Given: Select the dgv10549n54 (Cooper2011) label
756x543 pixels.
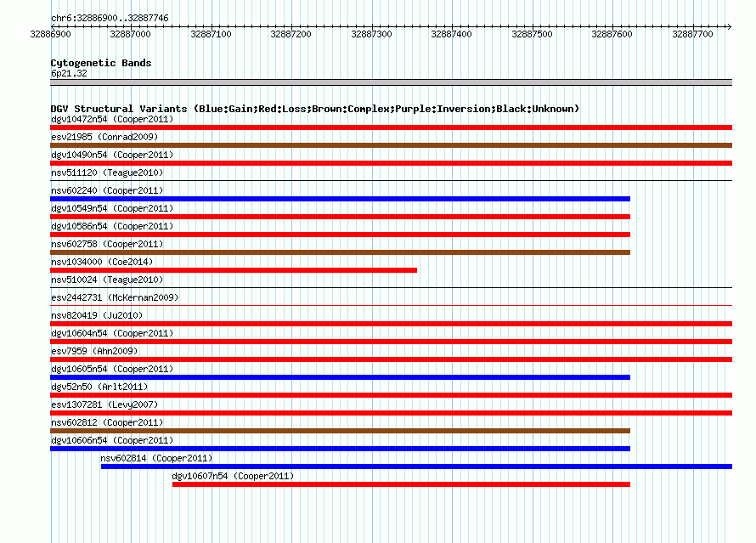Looking at the screenshot, I should pyautogui.click(x=112, y=208).
